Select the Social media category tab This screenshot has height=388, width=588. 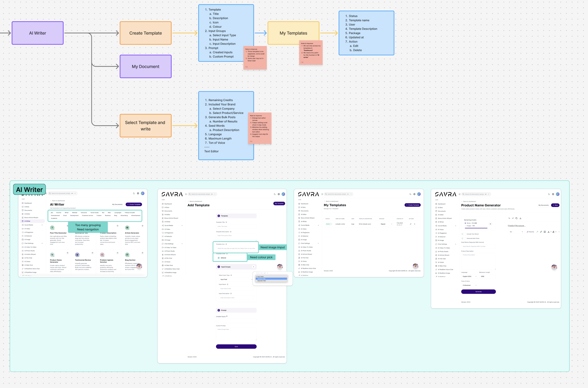(x=95, y=213)
